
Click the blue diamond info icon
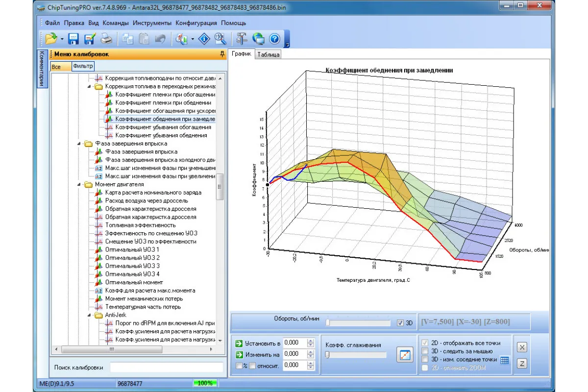tap(204, 38)
